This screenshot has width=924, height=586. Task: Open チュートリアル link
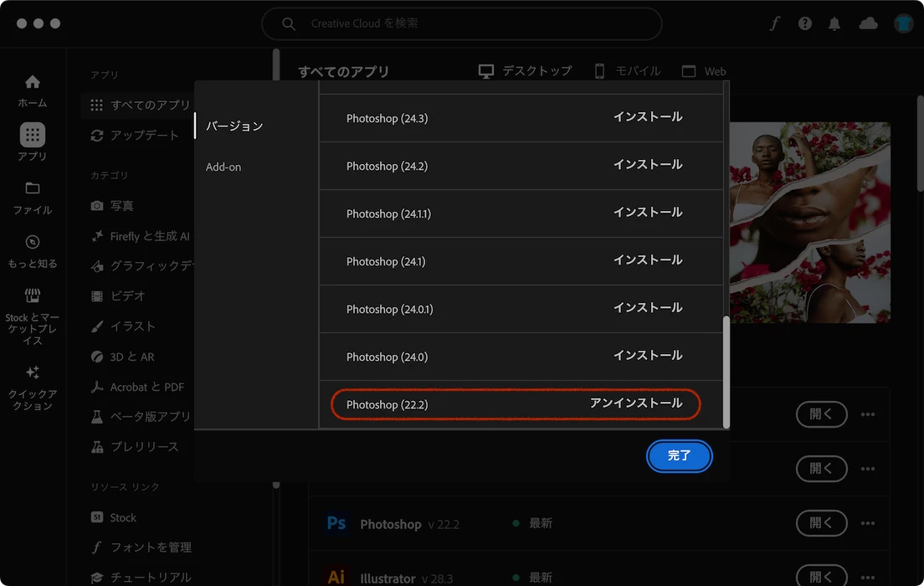pyautogui.click(x=141, y=577)
